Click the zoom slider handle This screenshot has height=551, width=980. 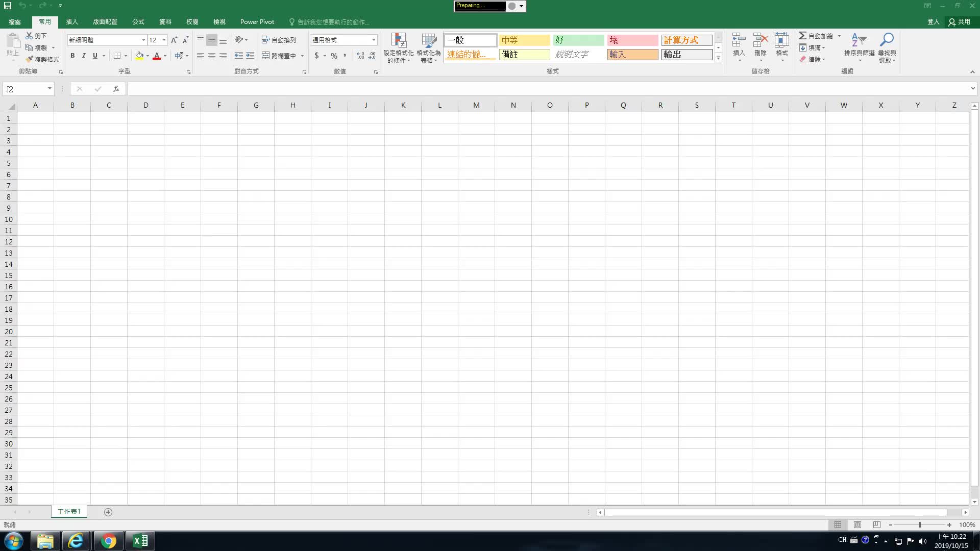tap(920, 524)
